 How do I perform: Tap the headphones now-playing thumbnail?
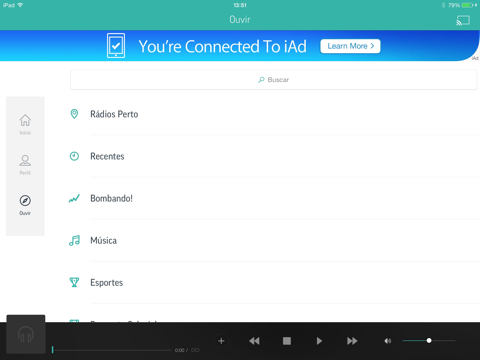click(x=26, y=334)
